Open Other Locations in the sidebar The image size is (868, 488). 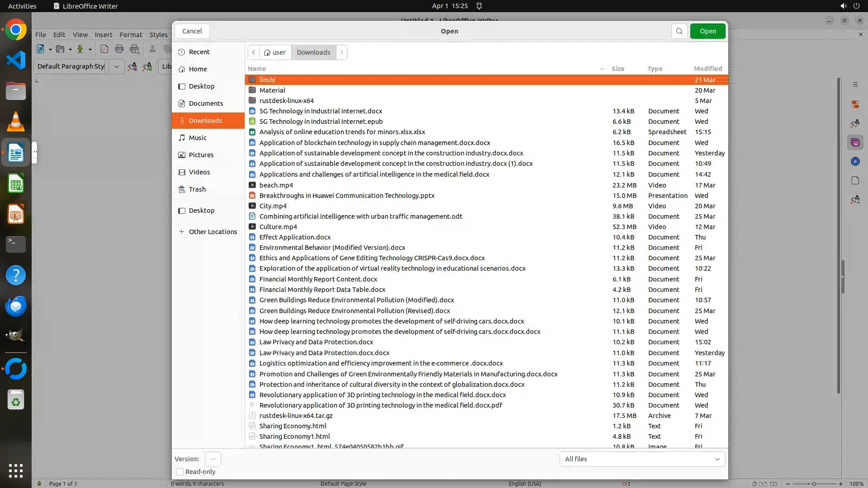212,232
